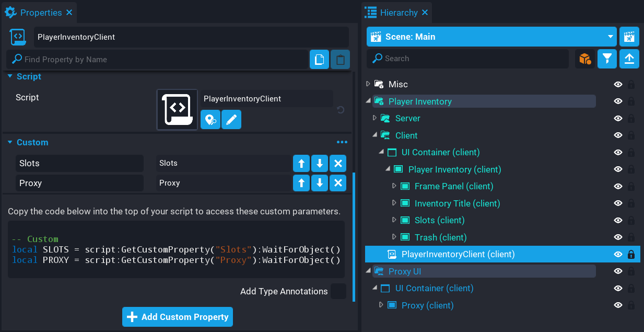Toggle lock on PlayerInventoryClient row

tap(631, 255)
